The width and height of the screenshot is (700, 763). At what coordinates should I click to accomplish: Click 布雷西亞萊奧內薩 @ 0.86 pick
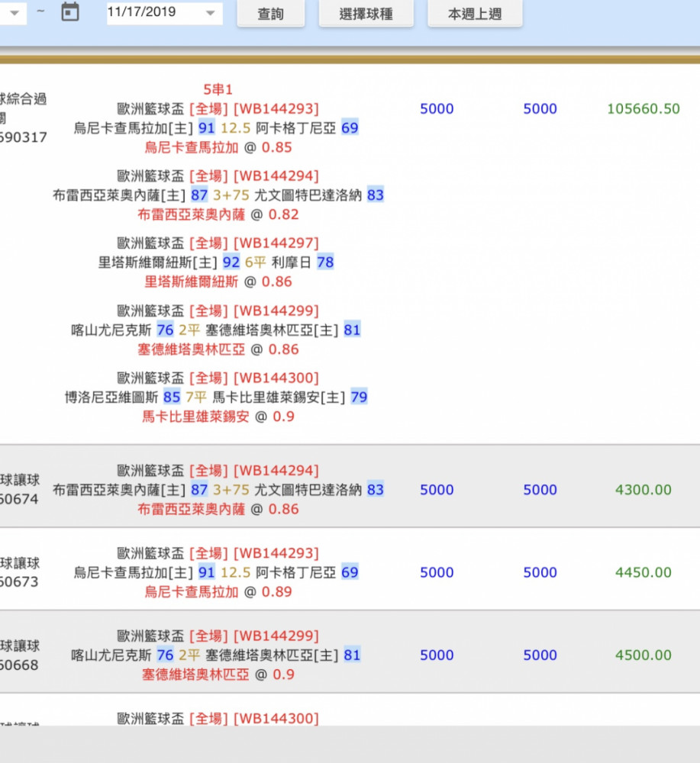[218, 509]
